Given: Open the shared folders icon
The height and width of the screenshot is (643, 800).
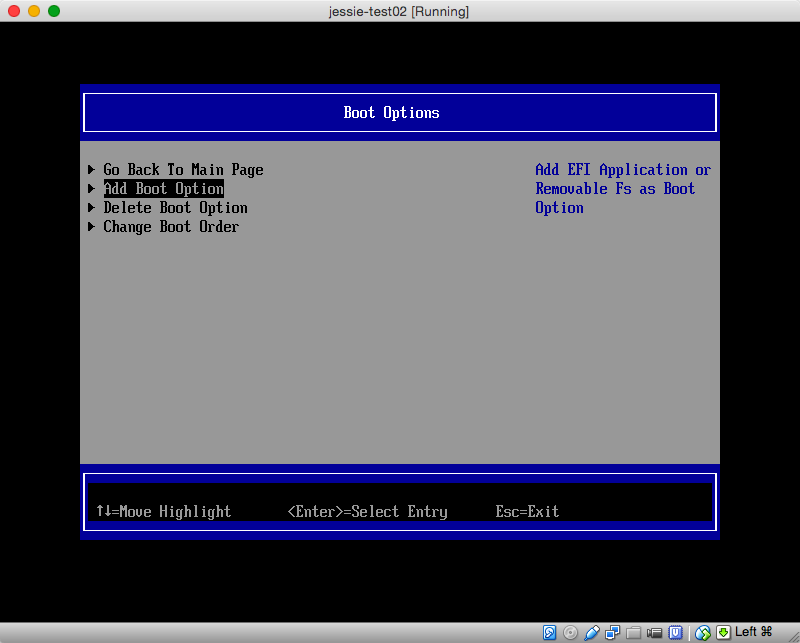Looking at the screenshot, I should (633, 633).
